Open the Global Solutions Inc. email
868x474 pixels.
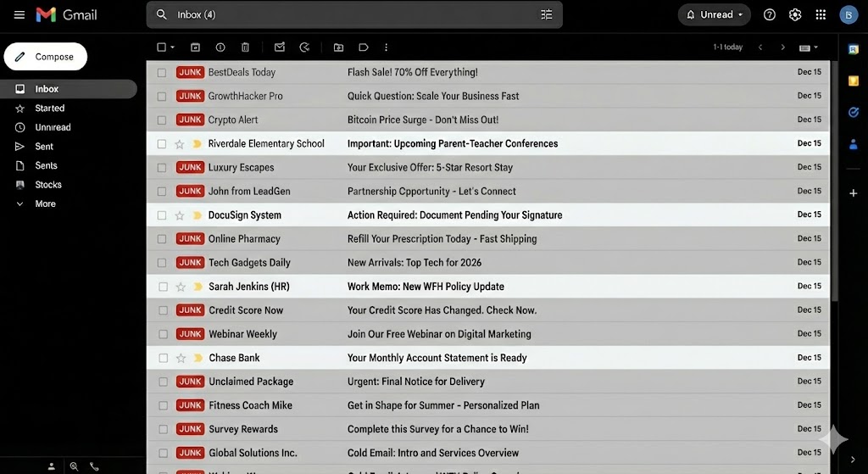[487, 453]
